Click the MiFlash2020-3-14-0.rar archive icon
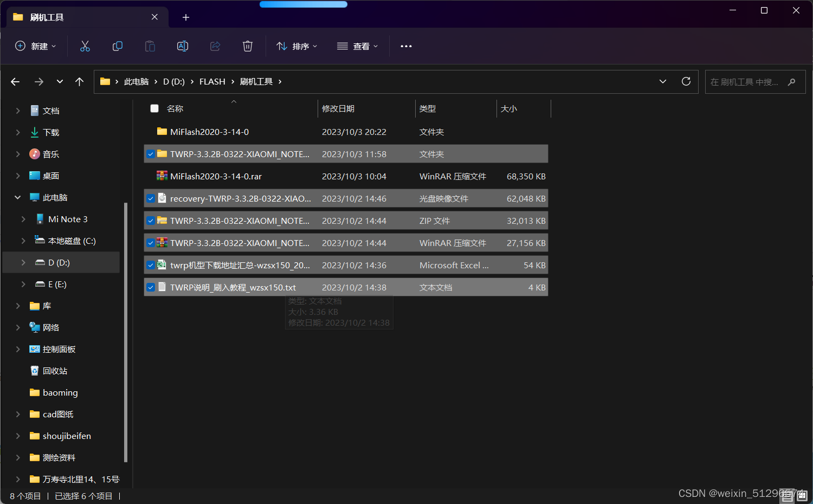Image resolution: width=813 pixels, height=504 pixels. pyautogui.click(x=162, y=176)
